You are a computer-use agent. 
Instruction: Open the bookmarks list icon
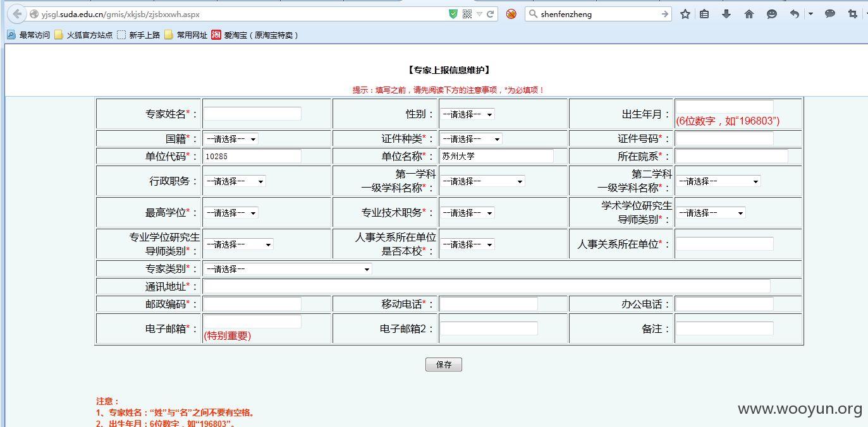click(704, 14)
